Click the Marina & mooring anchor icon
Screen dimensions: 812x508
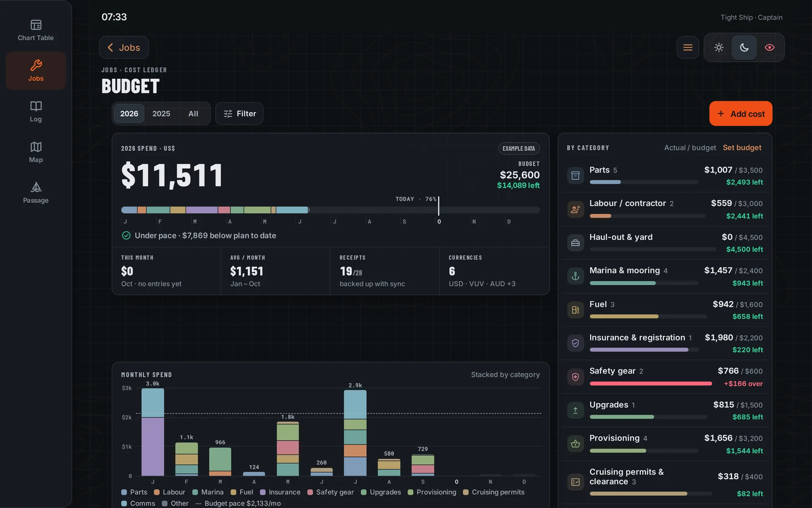575,276
